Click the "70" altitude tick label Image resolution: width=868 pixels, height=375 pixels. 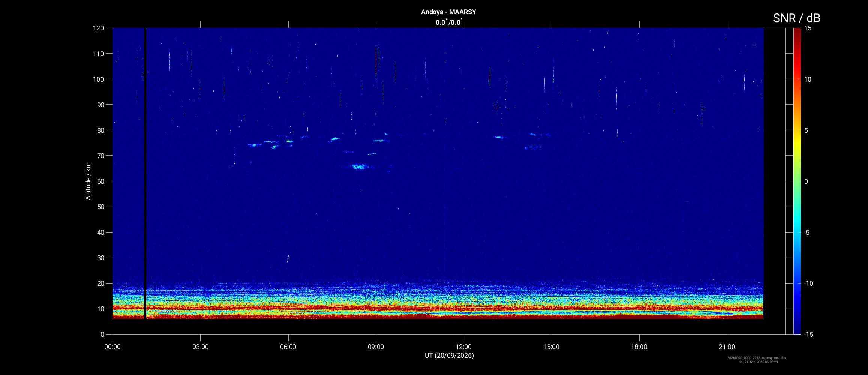click(100, 156)
